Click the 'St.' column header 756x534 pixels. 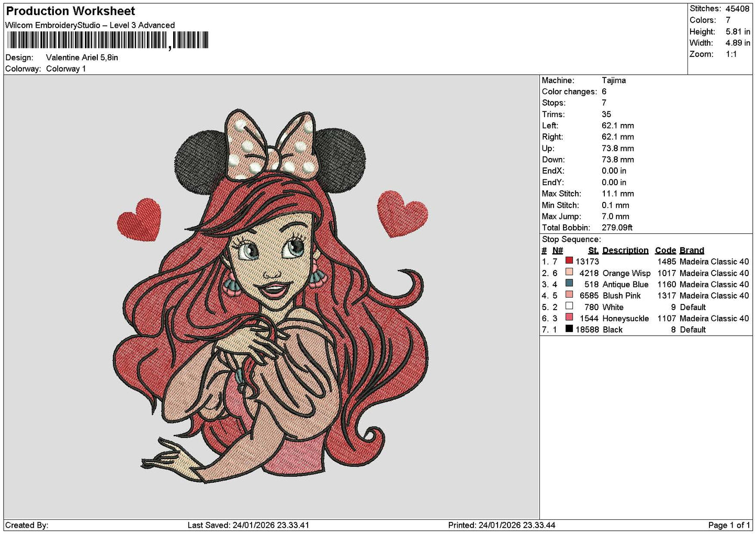point(593,251)
